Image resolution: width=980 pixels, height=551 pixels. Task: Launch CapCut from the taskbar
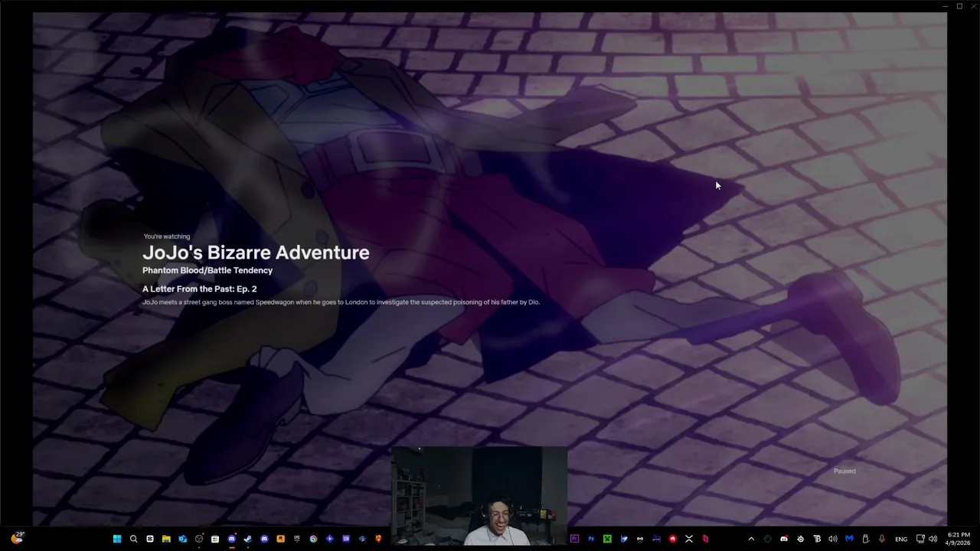tap(150, 539)
